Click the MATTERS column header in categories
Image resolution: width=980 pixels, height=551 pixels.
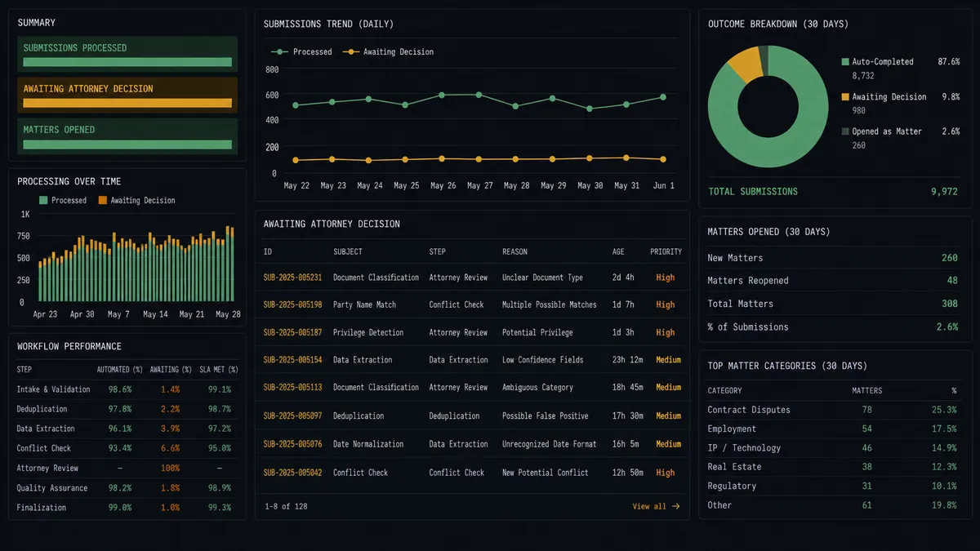click(866, 390)
